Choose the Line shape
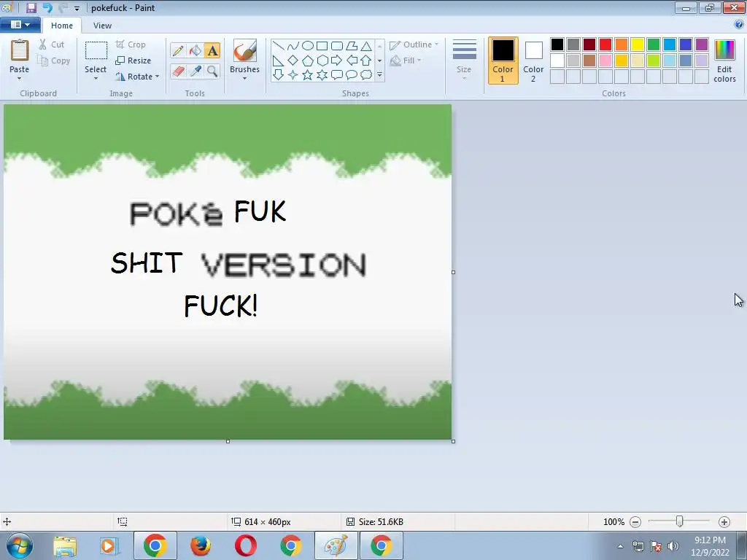This screenshot has height=560, width=747. coord(279,46)
